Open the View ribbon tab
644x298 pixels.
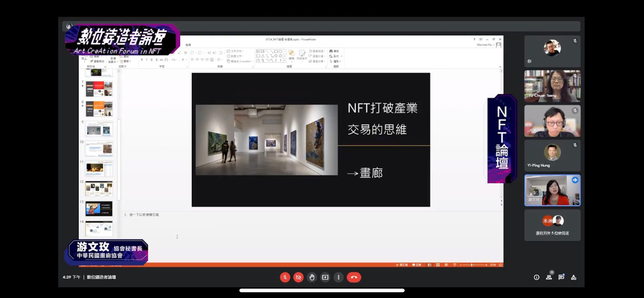point(188,45)
